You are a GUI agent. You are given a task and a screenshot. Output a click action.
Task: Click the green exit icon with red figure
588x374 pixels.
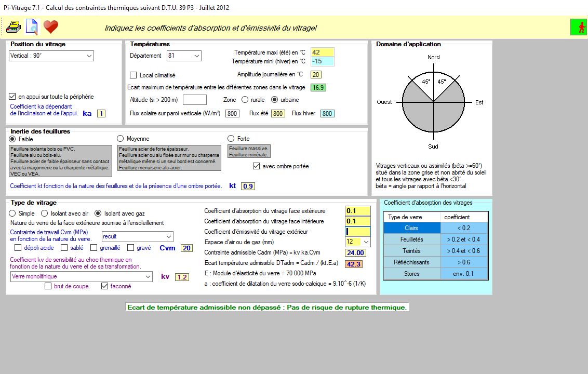578,27
